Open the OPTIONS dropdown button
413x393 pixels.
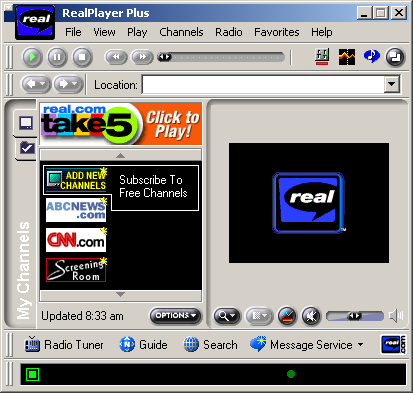[176, 315]
